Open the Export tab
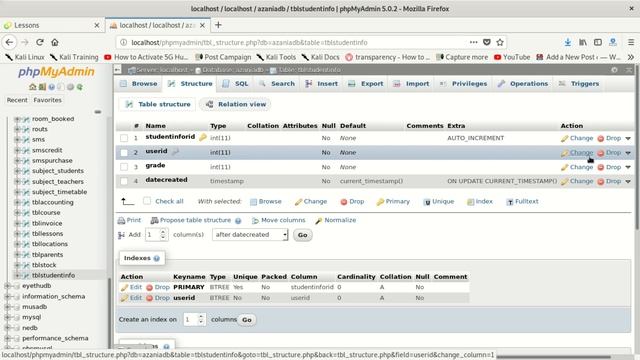 click(x=366, y=84)
